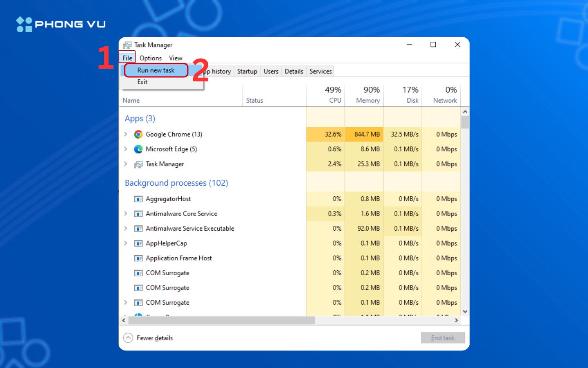Screen dimensions: 588x368
Task: Click the Google Chrome app icon
Action: click(138, 135)
